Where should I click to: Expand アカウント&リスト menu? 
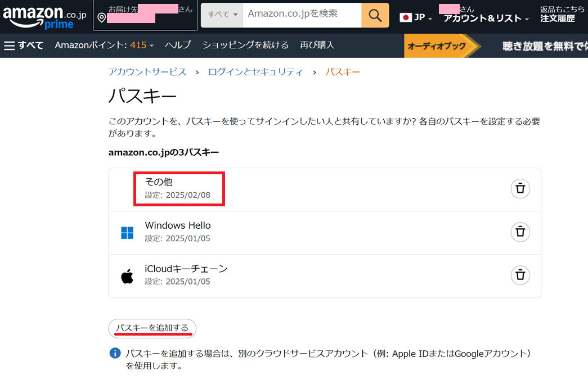click(x=486, y=19)
